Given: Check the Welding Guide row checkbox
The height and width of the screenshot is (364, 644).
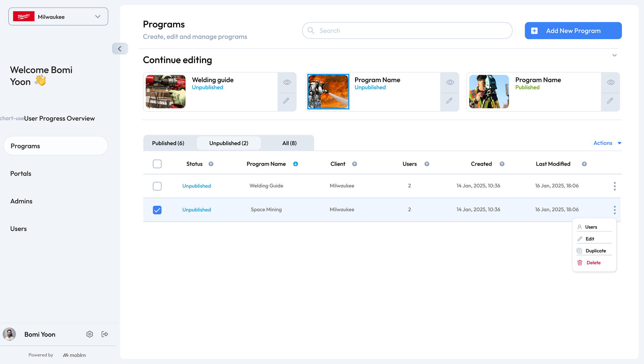Looking at the screenshot, I should pyautogui.click(x=157, y=186).
